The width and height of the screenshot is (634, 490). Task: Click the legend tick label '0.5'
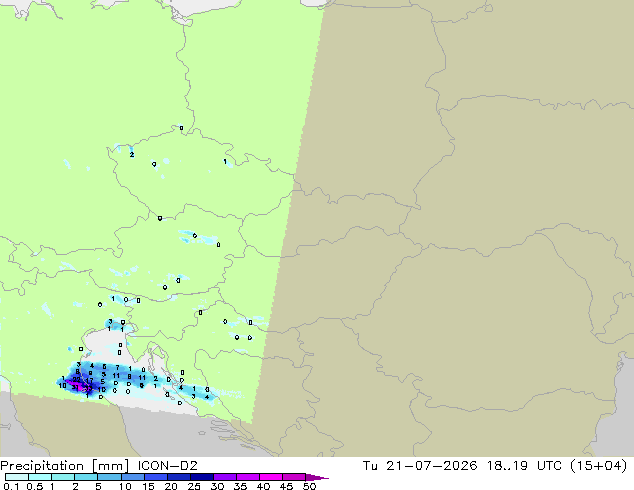[35, 486]
